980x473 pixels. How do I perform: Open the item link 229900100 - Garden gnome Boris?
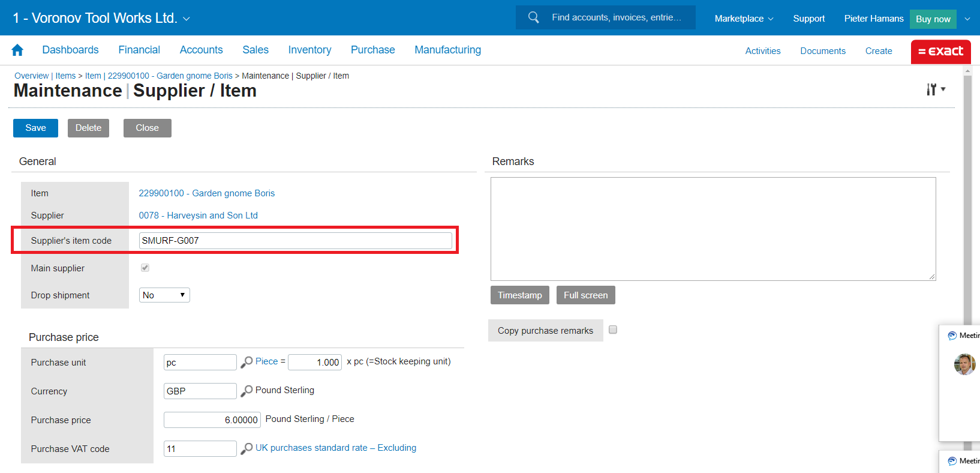pyautogui.click(x=207, y=193)
